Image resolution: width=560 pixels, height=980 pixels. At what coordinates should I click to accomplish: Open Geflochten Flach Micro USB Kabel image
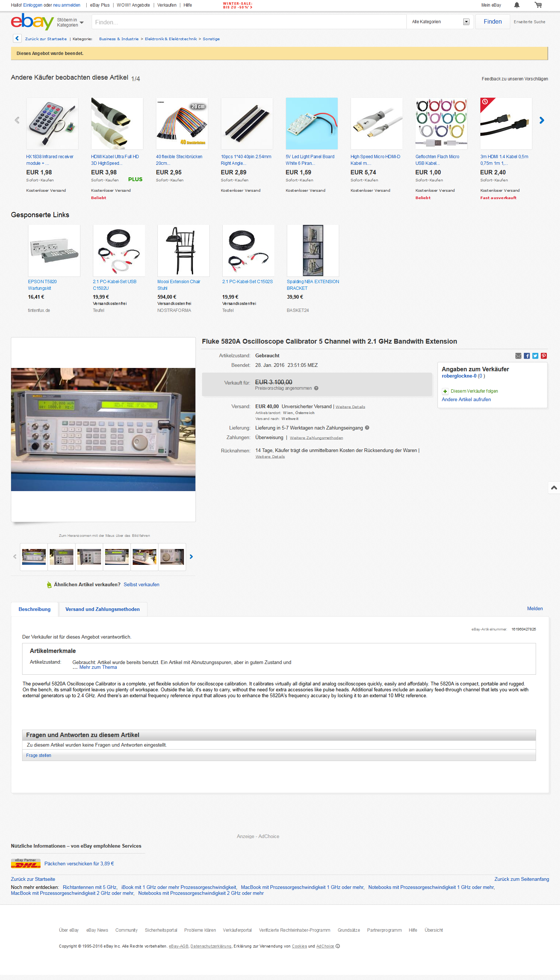pyautogui.click(x=441, y=124)
